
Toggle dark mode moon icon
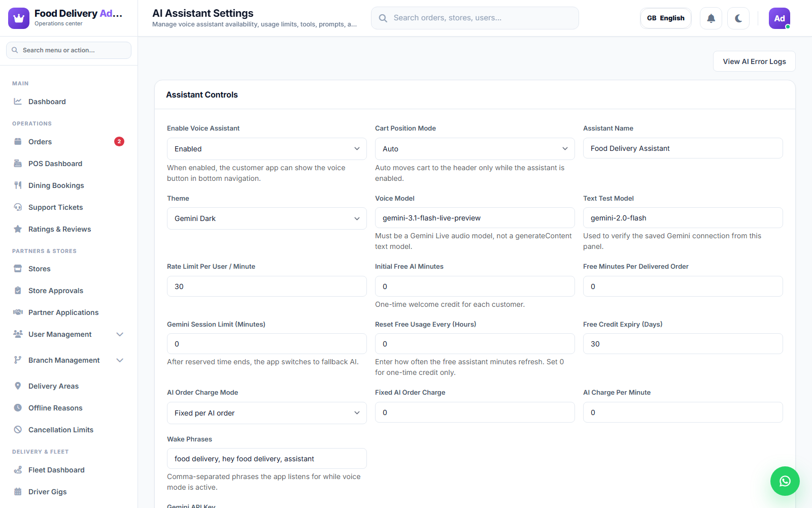click(738, 18)
